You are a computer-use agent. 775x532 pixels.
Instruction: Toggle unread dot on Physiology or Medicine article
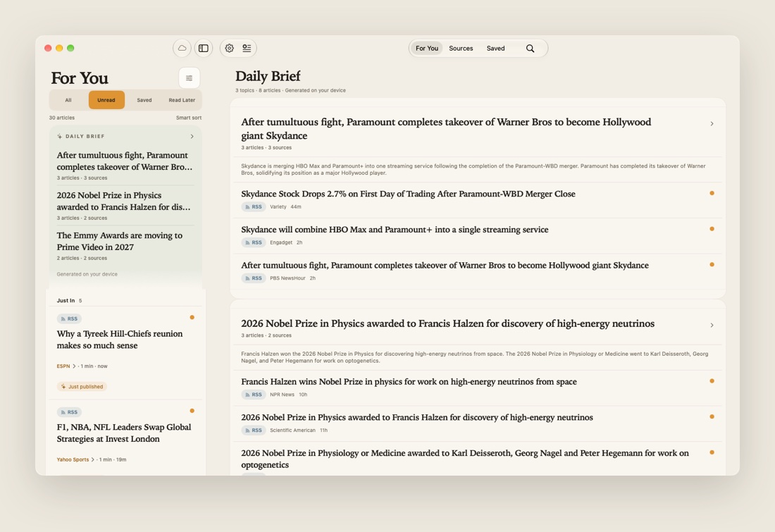tap(712, 452)
